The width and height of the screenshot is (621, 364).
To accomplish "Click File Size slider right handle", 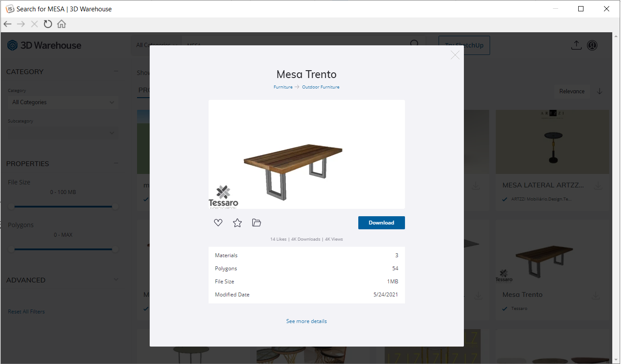I will pyautogui.click(x=115, y=207).
